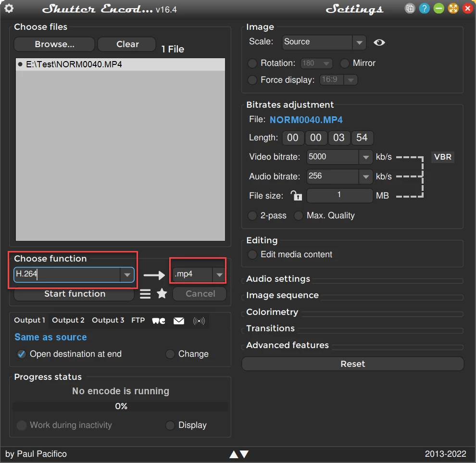This screenshot has height=463, width=476.
Task: Click the orange fullscreen window icon
Action: click(x=453, y=8)
